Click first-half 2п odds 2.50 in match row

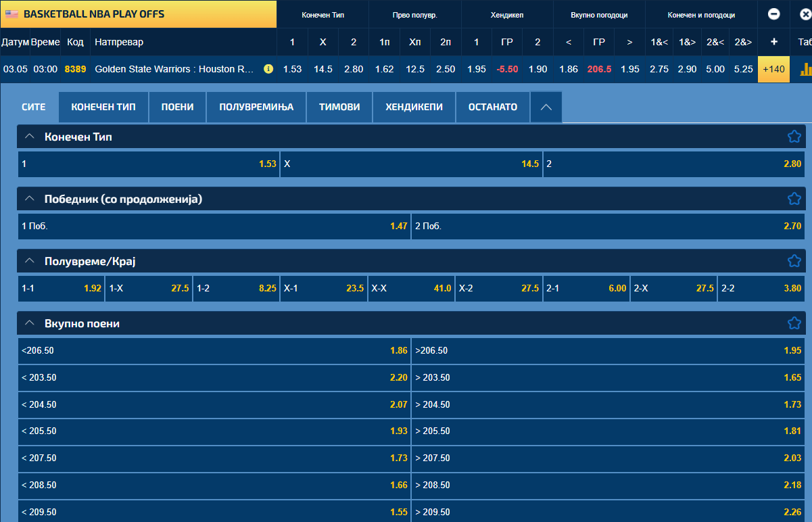[446, 69]
